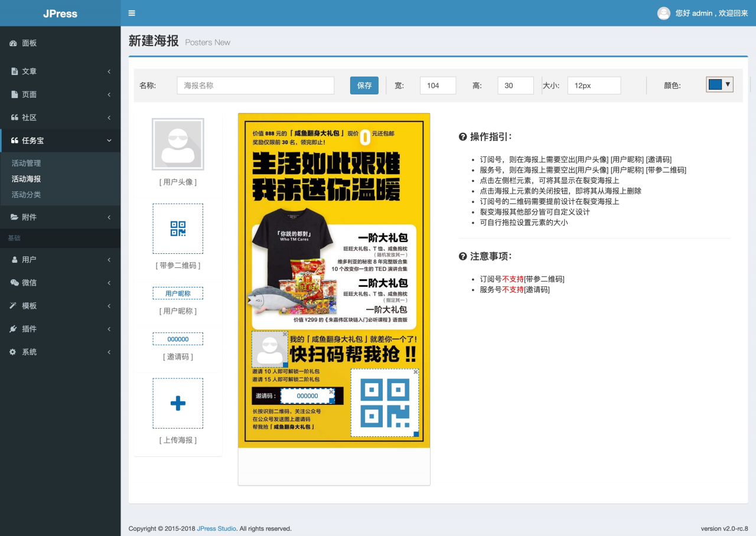Add the 用户昵称 nickname element
The image size is (756, 536).
pos(178,293)
